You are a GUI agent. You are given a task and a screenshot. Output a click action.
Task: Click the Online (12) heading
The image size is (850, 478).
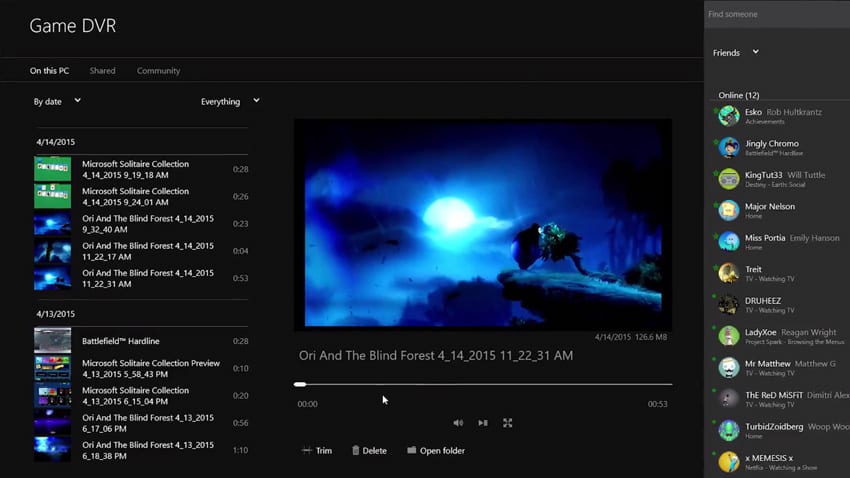(739, 95)
